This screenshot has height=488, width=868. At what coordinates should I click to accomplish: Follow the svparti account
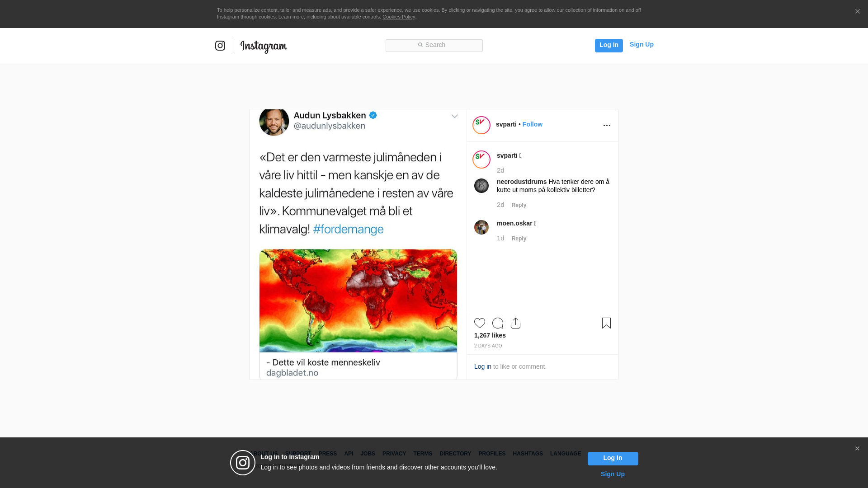pos(533,124)
